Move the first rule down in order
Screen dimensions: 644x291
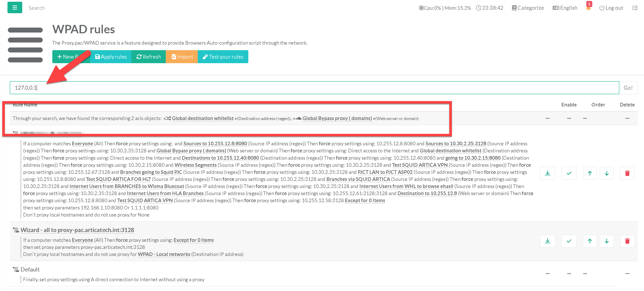tap(606, 173)
